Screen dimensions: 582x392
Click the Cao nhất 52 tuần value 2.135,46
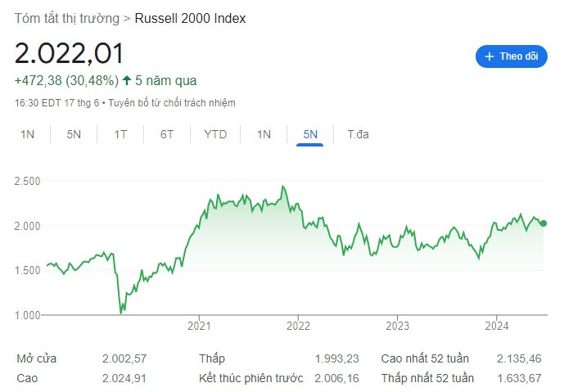pos(518,358)
